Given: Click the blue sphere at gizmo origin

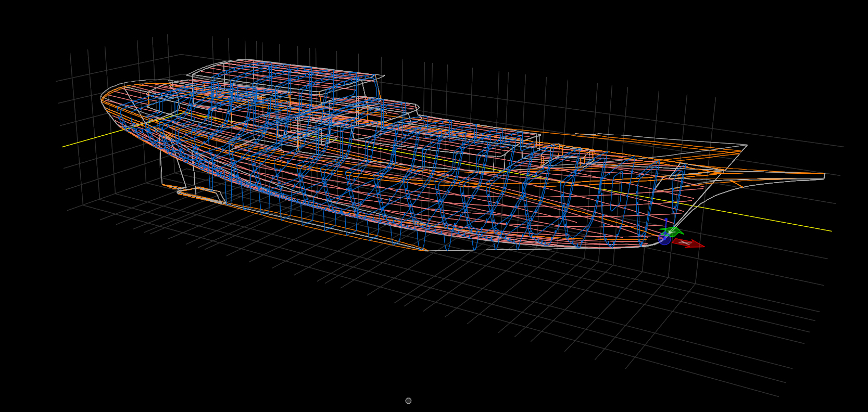Looking at the screenshot, I should coord(664,239).
